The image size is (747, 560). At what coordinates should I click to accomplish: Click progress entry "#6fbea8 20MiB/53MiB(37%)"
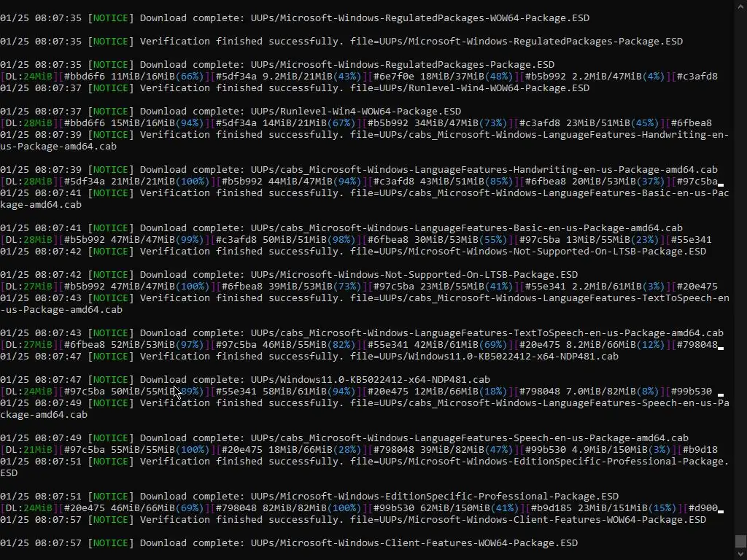595,182
